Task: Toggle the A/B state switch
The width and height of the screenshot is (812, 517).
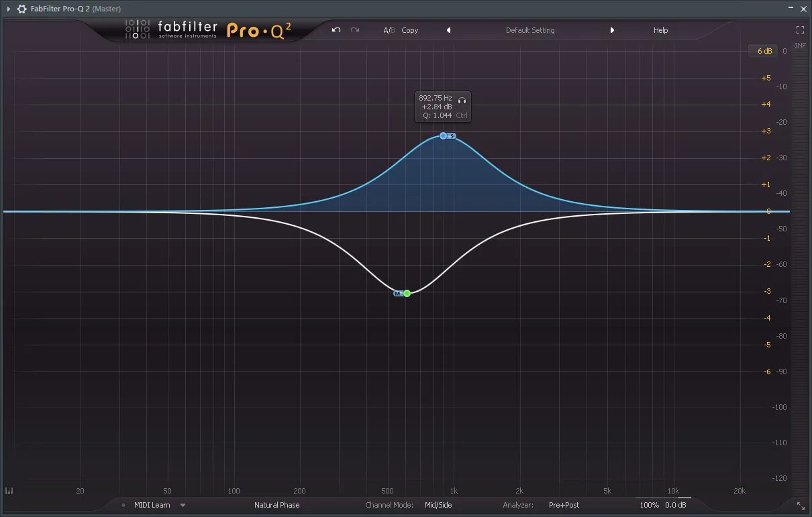Action: pos(389,30)
